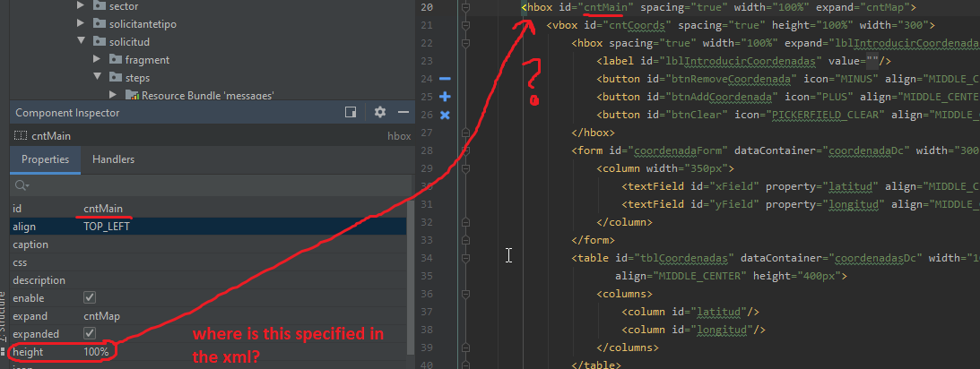This screenshot has height=369, width=980.
Task: Click the cntMain id value
Action: (x=103, y=209)
